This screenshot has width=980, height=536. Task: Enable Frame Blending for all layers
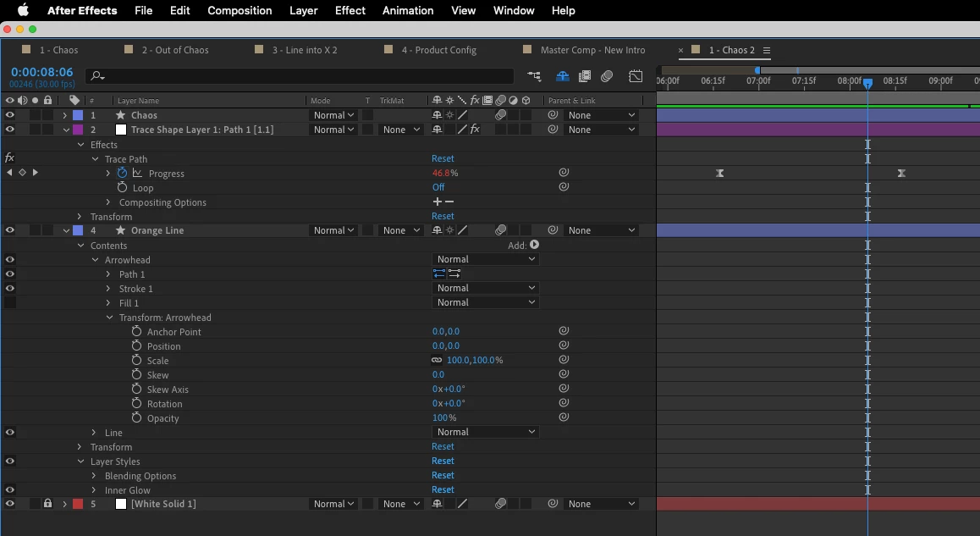585,76
